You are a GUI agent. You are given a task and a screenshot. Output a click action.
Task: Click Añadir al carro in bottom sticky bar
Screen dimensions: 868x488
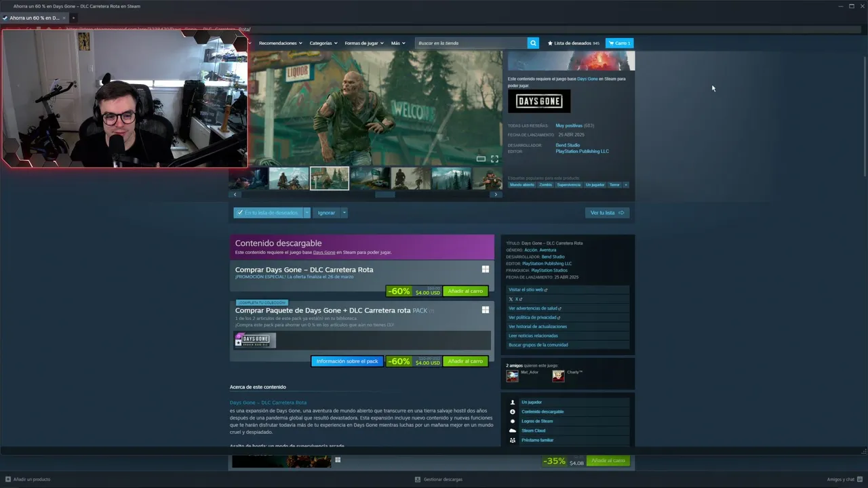point(608,460)
